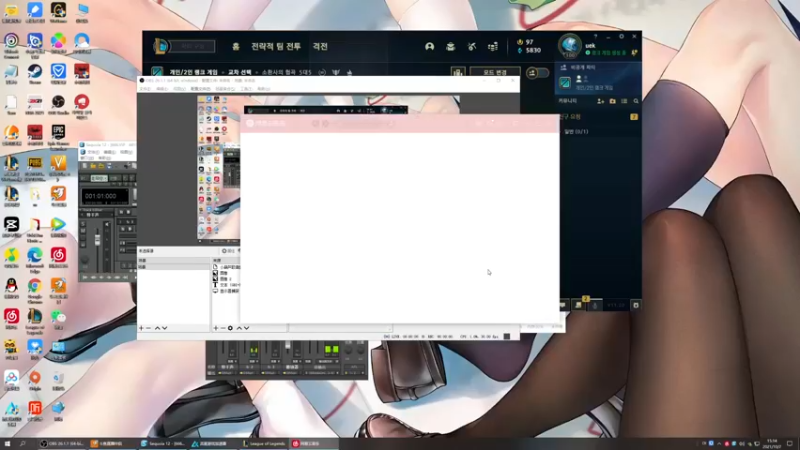Click the League summoner avatar
Image resolution: width=800 pixels, height=450 pixels.
point(569,45)
